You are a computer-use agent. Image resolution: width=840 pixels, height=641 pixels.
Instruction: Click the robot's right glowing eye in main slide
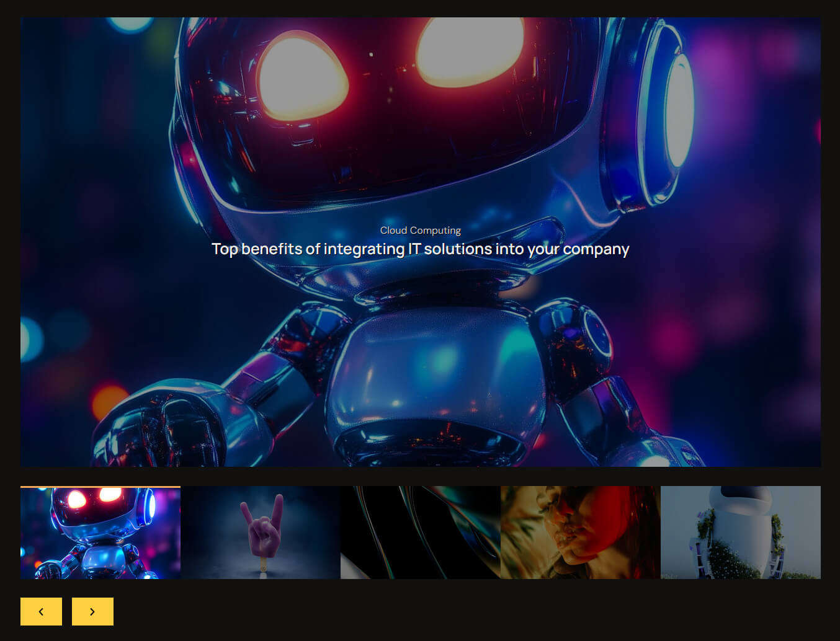[470, 51]
